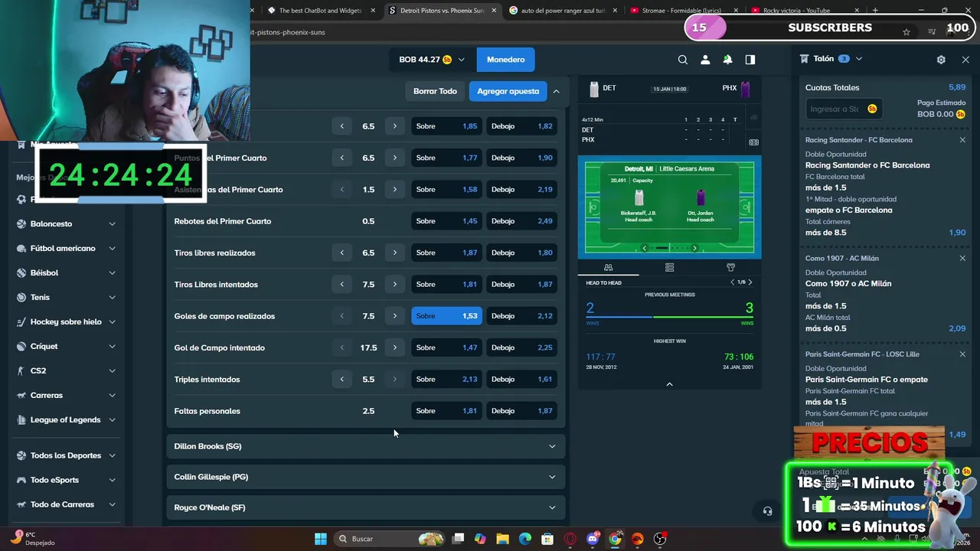Open the lineups jersey tab icon
The height and width of the screenshot is (551, 980).
[730, 267]
